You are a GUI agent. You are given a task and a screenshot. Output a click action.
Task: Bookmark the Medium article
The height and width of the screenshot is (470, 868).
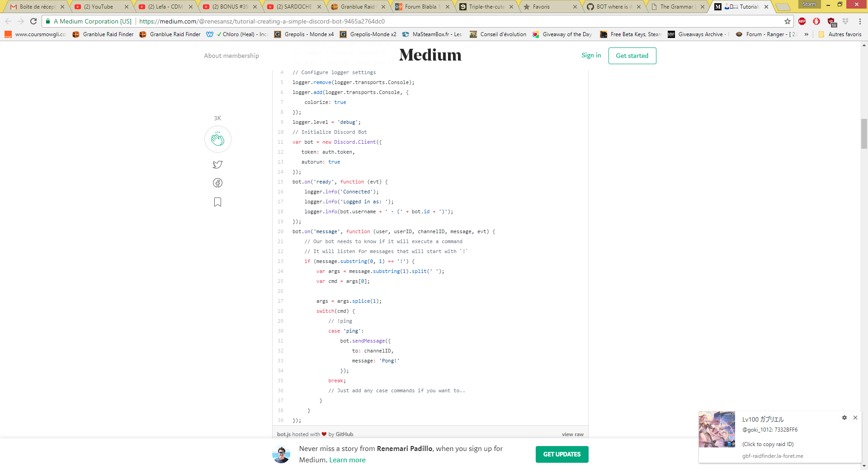pos(217,202)
